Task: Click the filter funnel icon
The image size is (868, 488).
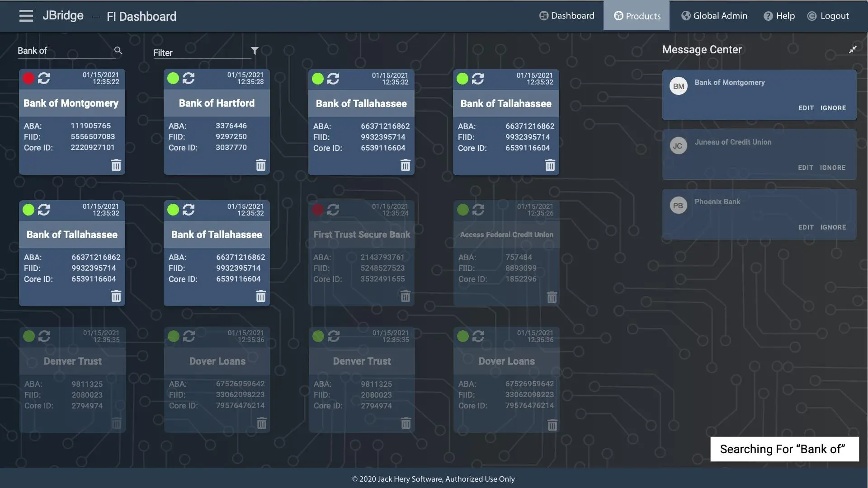Action: coord(255,51)
